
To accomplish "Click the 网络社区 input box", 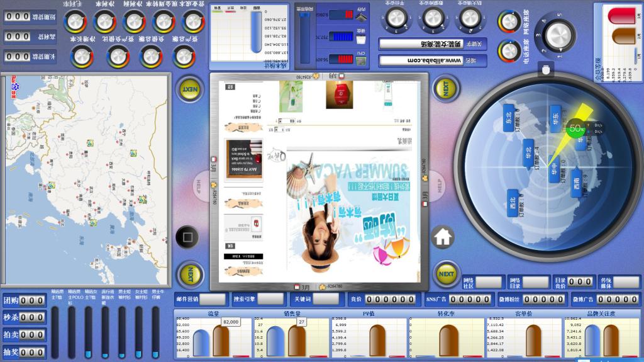I will pyautogui.click(x=489, y=282).
